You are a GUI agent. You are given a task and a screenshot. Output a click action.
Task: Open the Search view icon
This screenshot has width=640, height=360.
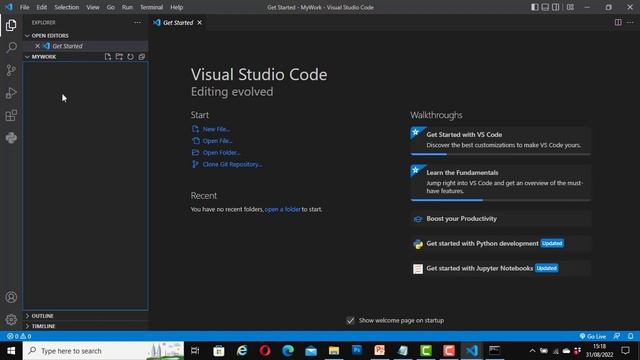[11, 48]
